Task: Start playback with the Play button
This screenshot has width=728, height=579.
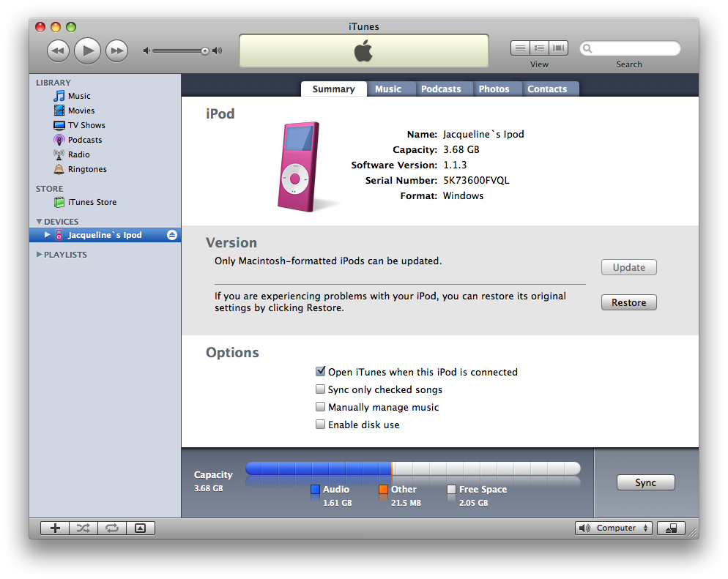Action: pyautogui.click(x=87, y=51)
